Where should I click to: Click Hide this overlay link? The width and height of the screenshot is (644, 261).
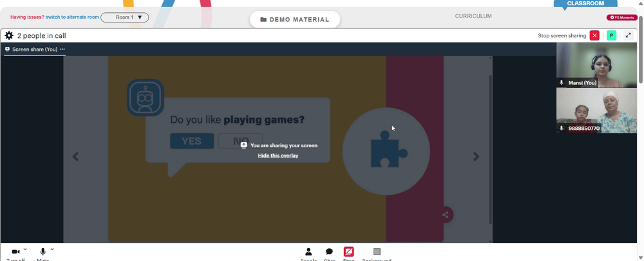(x=278, y=156)
